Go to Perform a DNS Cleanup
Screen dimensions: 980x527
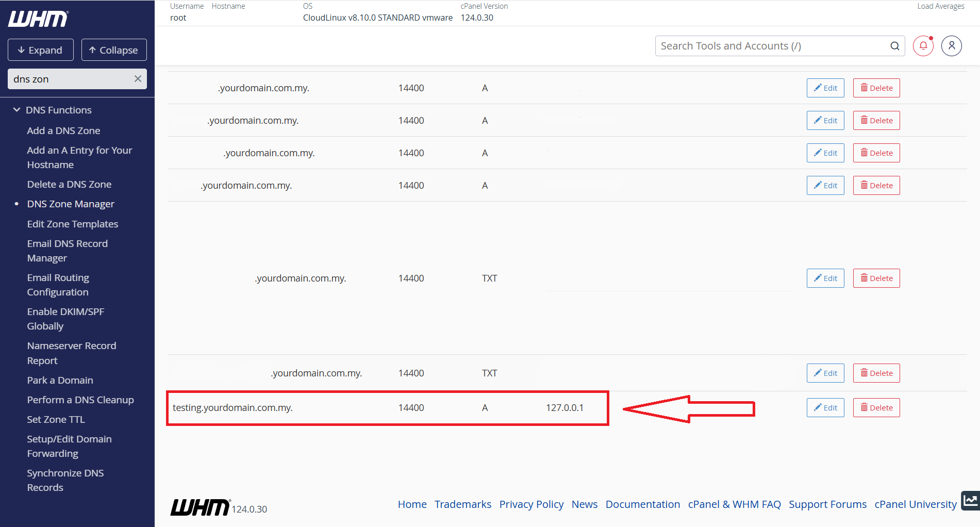click(80, 400)
